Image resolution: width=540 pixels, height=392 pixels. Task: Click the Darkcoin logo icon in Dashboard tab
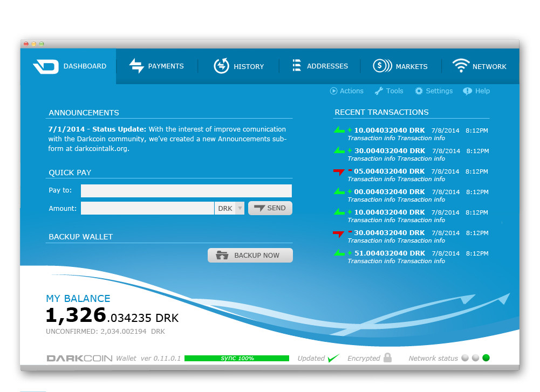tap(46, 66)
